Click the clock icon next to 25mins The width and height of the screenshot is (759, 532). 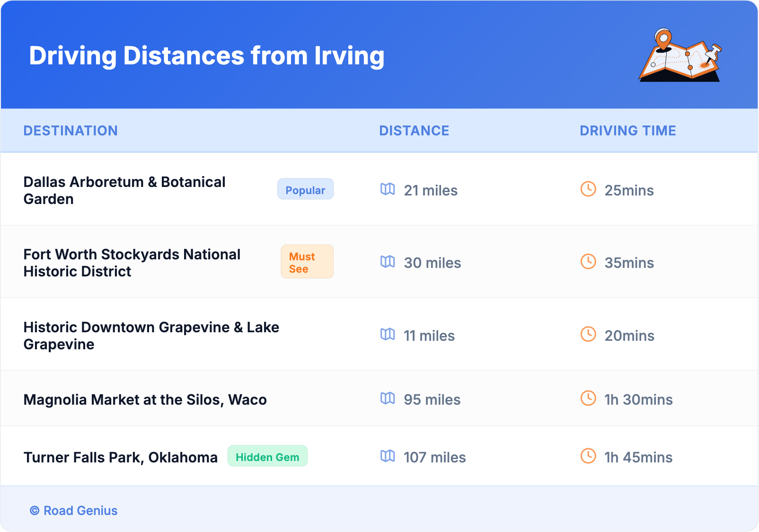click(588, 189)
